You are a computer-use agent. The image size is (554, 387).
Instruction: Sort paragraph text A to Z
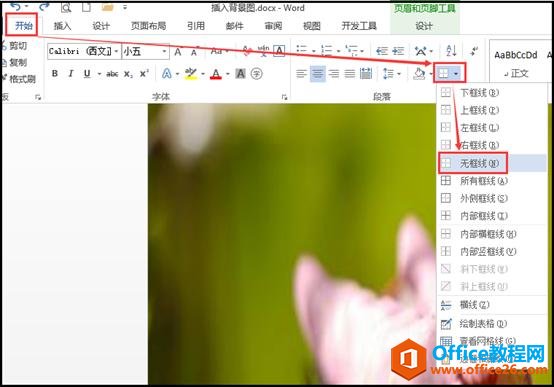451,51
